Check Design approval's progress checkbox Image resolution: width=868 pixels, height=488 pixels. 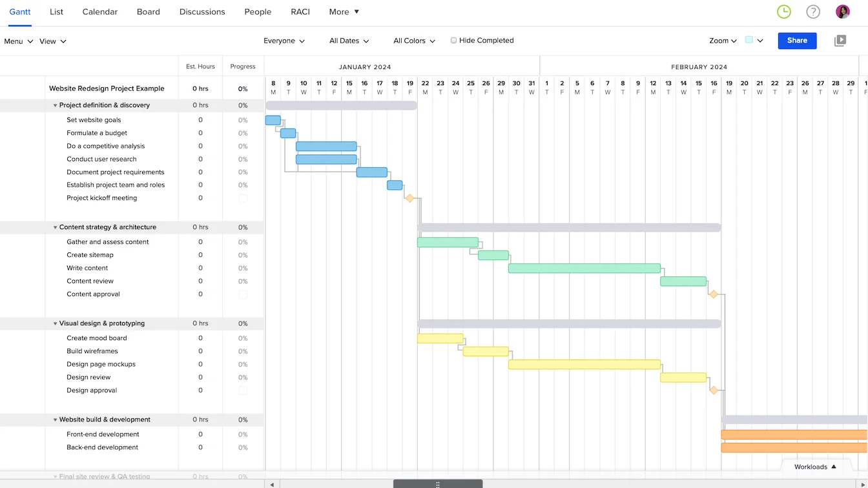[242, 391]
